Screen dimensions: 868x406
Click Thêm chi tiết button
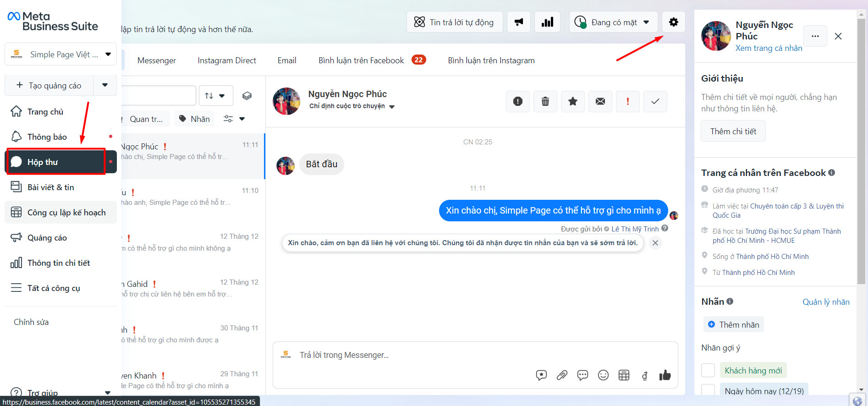pos(733,132)
